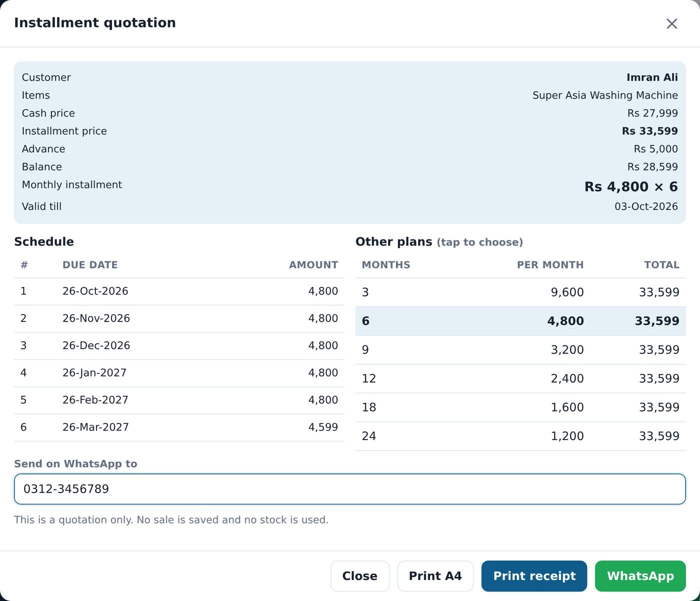The height and width of the screenshot is (601, 700).
Task: Click the 2,400 per month value
Action: pyautogui.click(x=567, y=378)
